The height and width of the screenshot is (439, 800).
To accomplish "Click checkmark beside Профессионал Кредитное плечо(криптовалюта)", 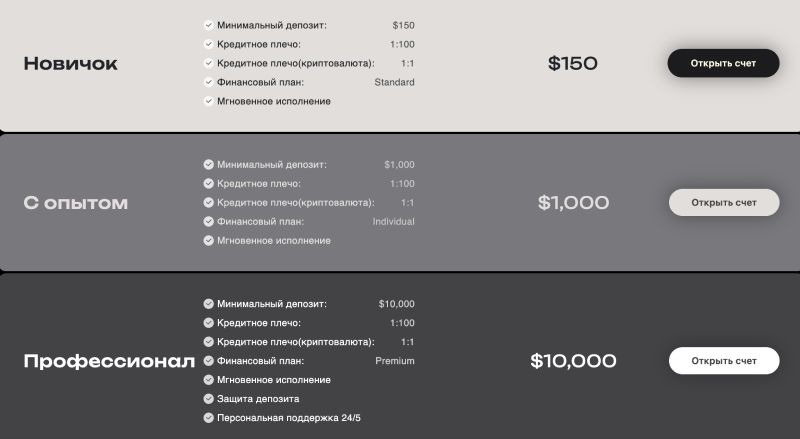I will 208,342.
